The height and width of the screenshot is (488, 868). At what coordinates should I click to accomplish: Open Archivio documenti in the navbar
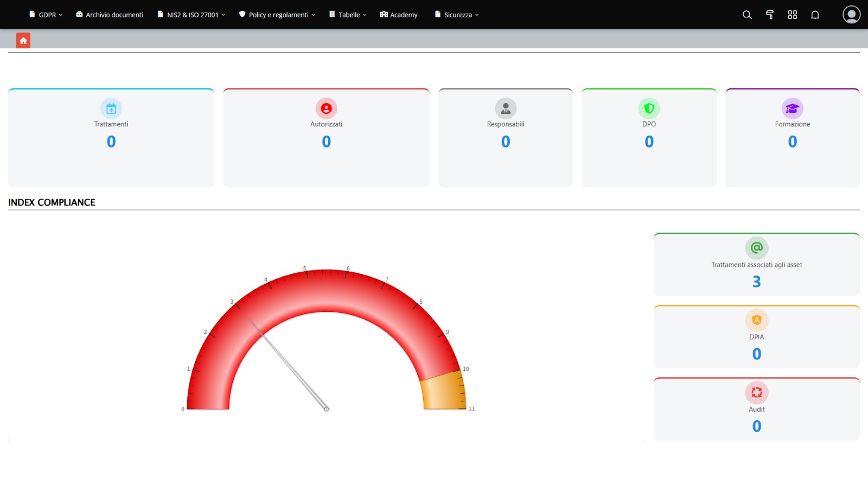point(110,15)
